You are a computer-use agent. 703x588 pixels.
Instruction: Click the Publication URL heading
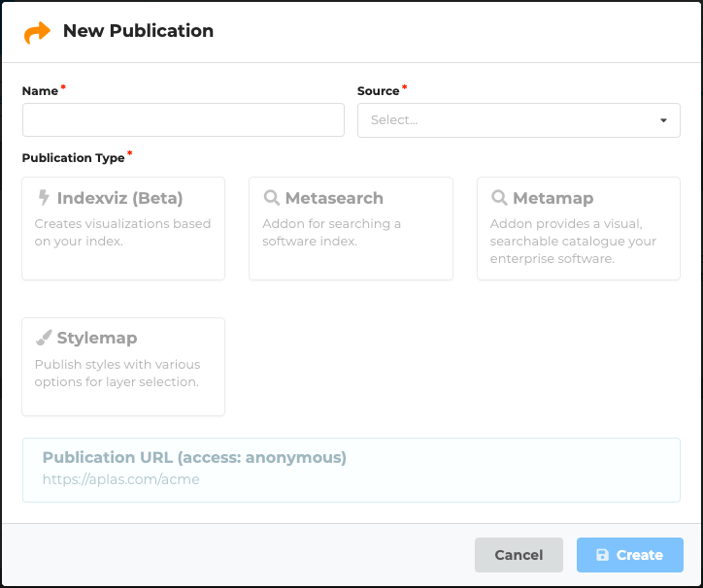click(x=194, y=457)
